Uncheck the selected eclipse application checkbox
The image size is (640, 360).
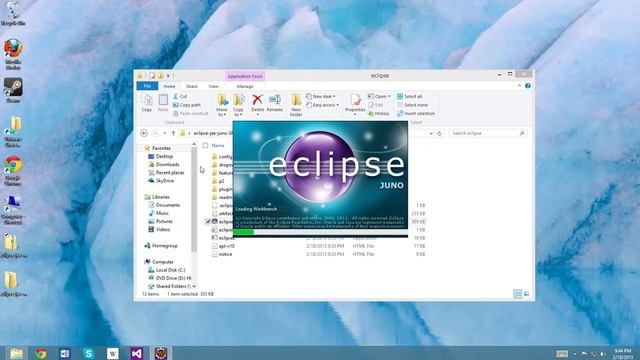click(x=207, y=222)
